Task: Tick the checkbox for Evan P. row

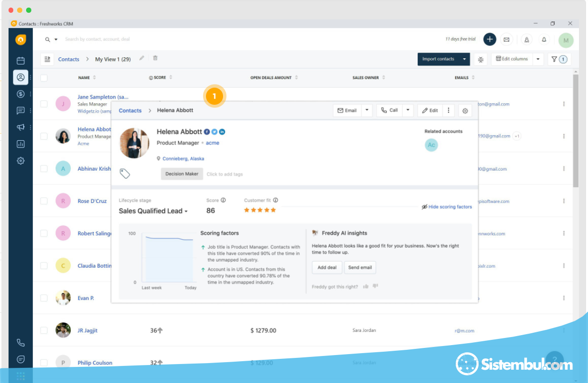Action: click(44, 298)
